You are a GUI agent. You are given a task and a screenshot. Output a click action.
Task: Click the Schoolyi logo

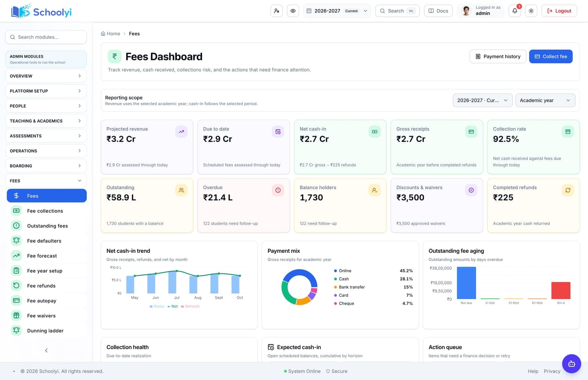click(41, 11)
